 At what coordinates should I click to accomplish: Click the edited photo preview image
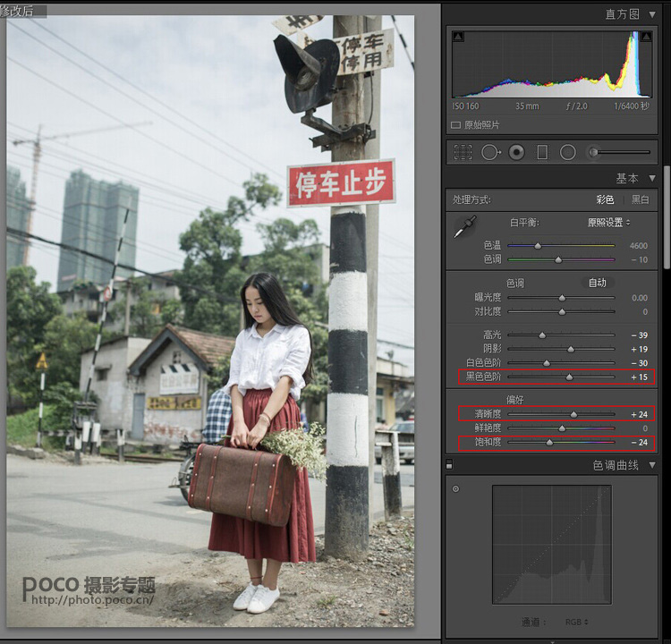coord(210,321)
